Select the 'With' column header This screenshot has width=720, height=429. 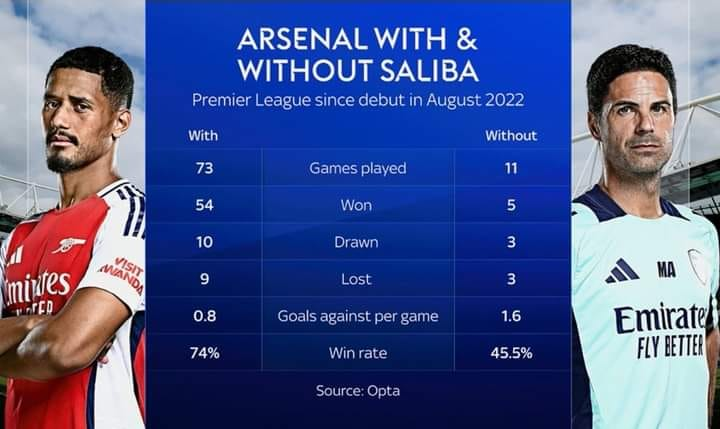[203, 135]
